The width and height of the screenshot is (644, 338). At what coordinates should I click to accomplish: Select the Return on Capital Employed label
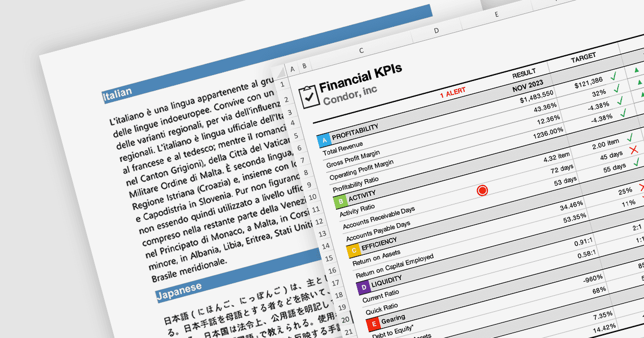point(395,266)
